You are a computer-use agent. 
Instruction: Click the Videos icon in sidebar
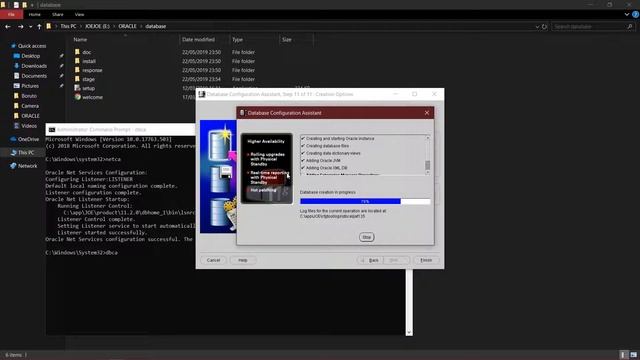[16, 126]
